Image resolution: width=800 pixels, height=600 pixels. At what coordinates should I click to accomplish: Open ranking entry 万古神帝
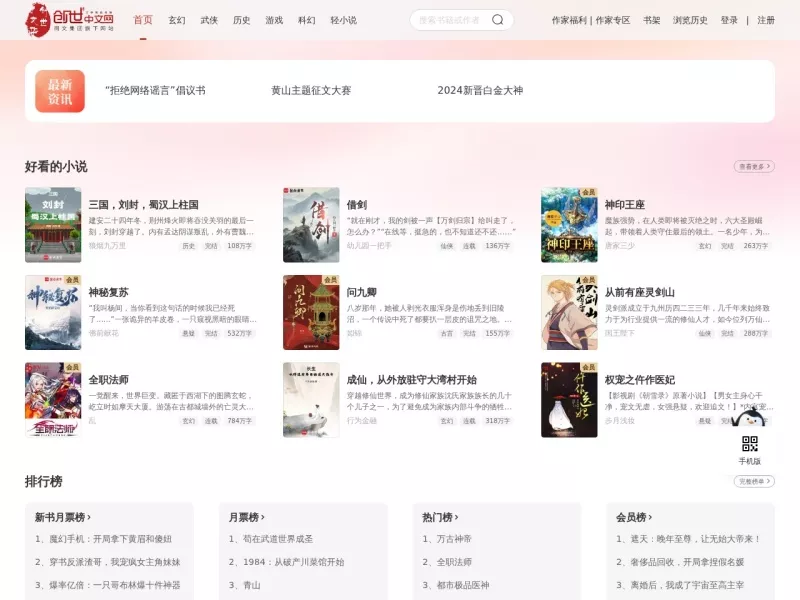pos(447,539)
